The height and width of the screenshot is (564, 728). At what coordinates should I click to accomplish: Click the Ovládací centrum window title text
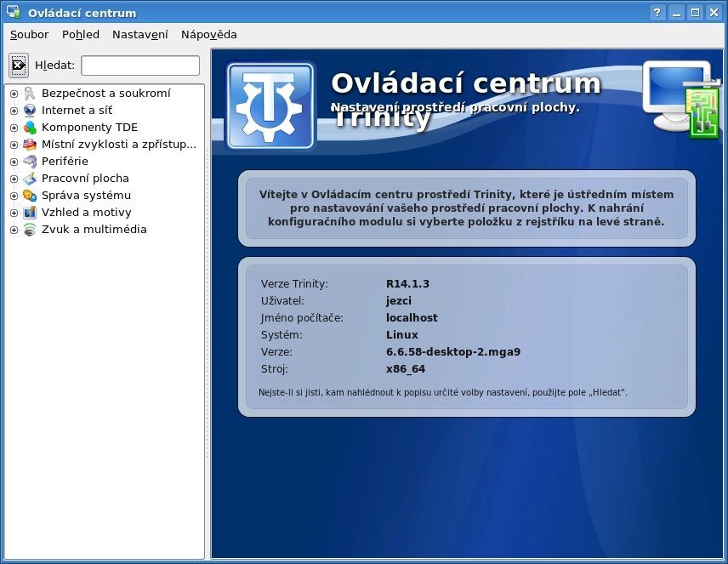[82, 13]
